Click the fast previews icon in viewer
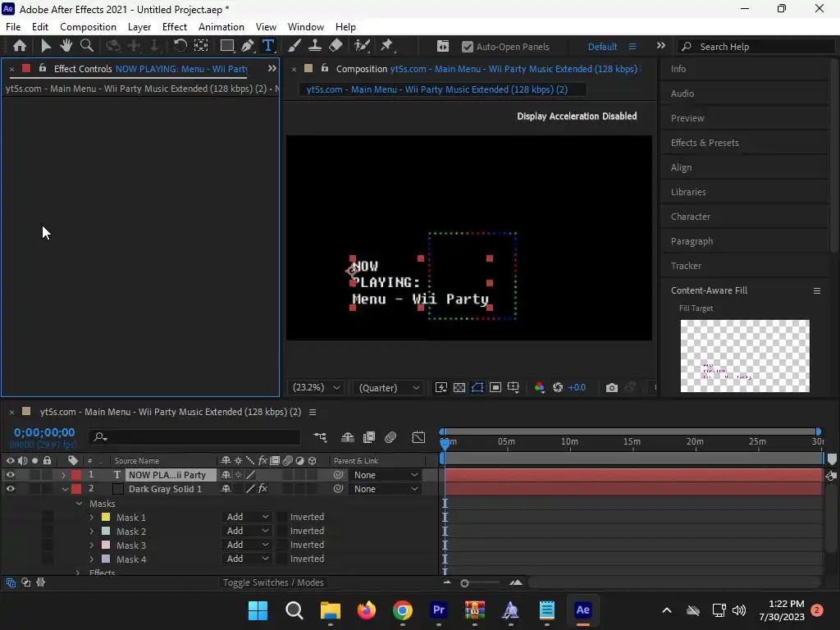Image resolution: width=840 pixels, height=630 pixels. click(x=441, y=387)
